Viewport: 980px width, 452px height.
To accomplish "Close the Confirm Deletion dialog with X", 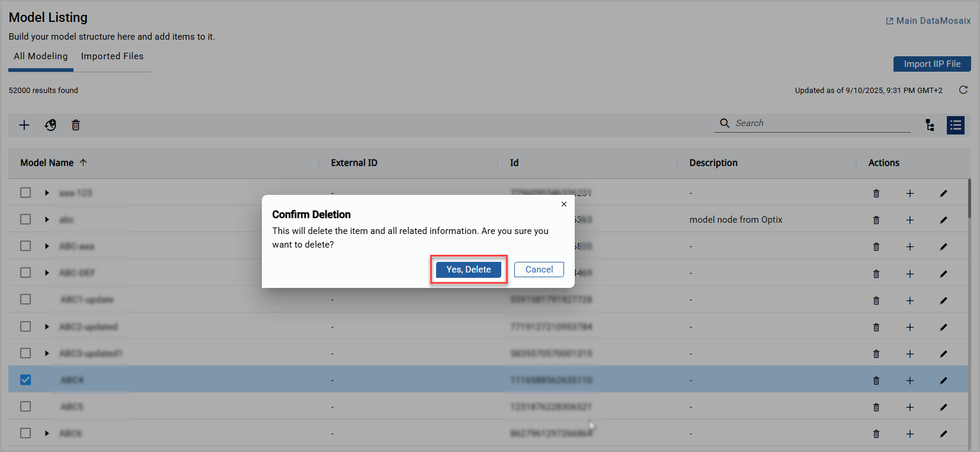I will pyautogui.click(x=564, y=204).
